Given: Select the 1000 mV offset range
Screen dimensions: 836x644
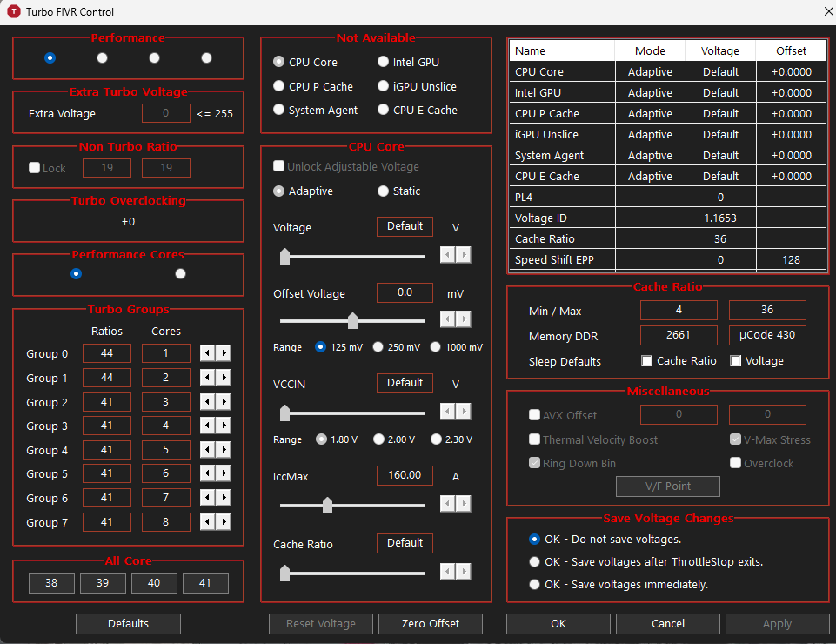Looking at the screenshot, I should 457,347.
